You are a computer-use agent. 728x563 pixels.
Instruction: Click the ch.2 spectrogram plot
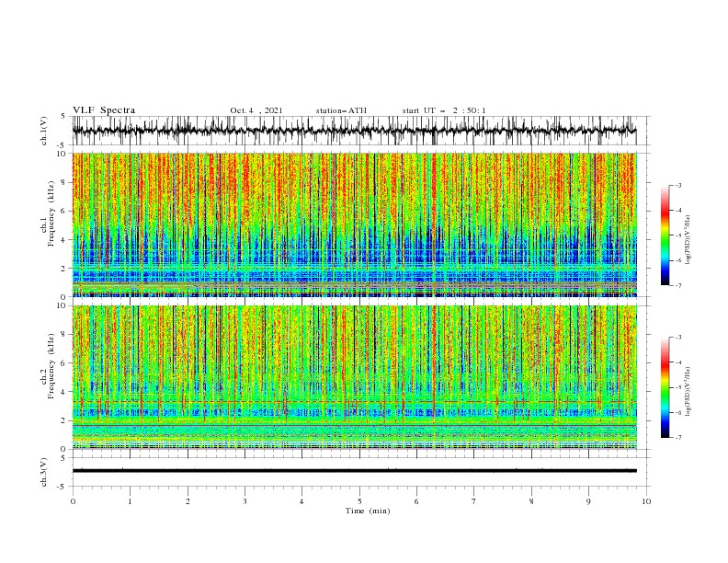point(354,377)
